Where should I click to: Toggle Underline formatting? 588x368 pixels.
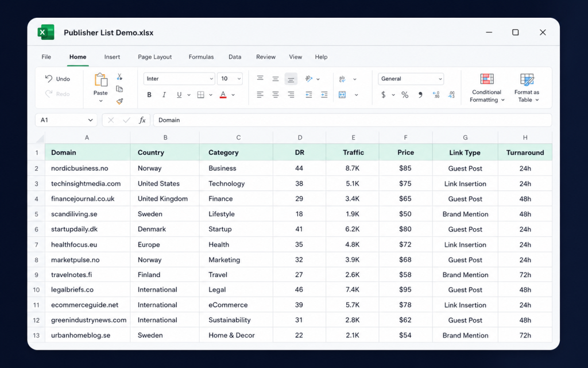pyautogui.click(x=179, y=95)
